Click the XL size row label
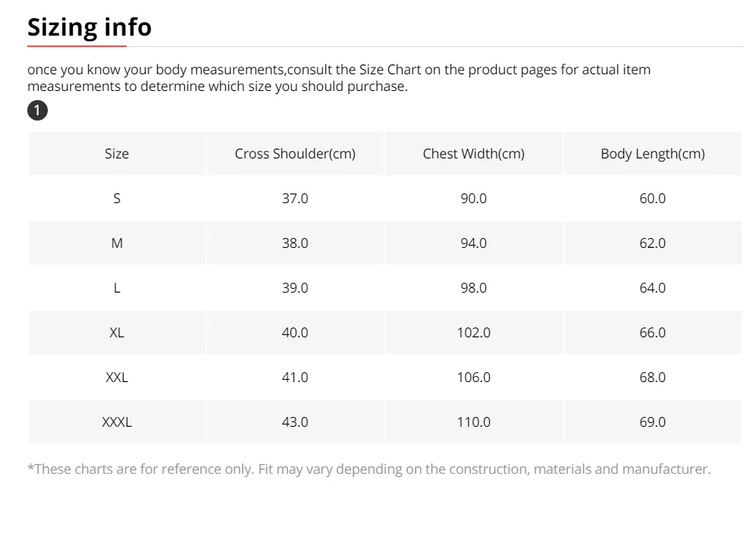Screen dimensions: 756x539 click(x=117, y=333)
